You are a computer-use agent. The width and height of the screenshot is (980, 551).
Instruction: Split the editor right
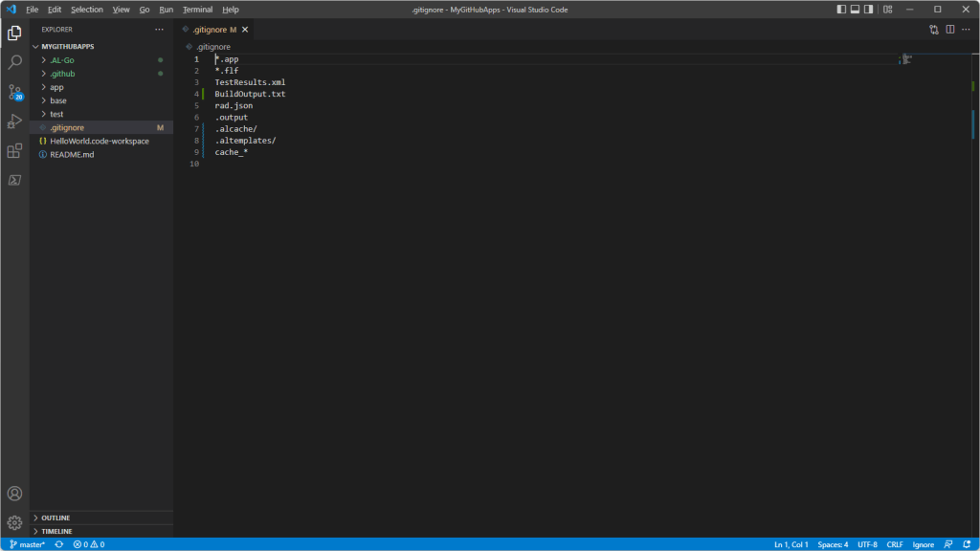[950, 30]
